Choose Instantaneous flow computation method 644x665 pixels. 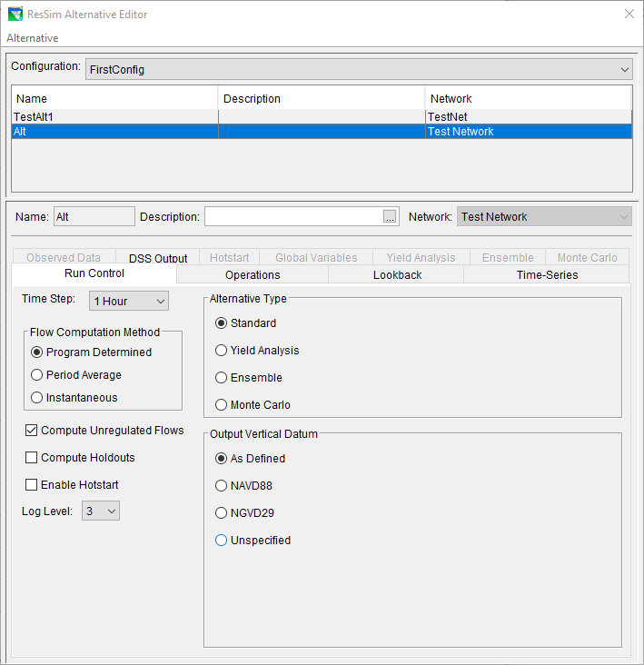(x=37, y=398)
